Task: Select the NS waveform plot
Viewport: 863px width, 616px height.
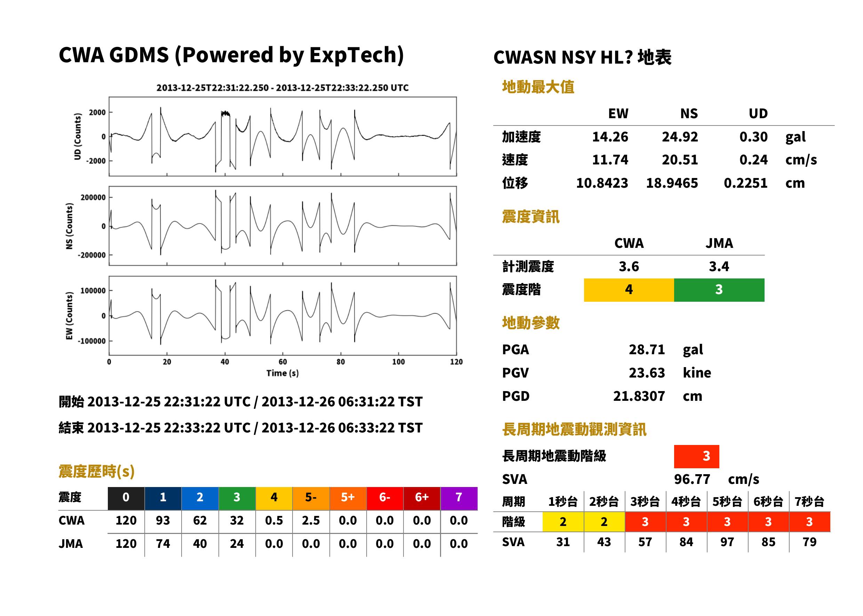Action: [283, 226]
